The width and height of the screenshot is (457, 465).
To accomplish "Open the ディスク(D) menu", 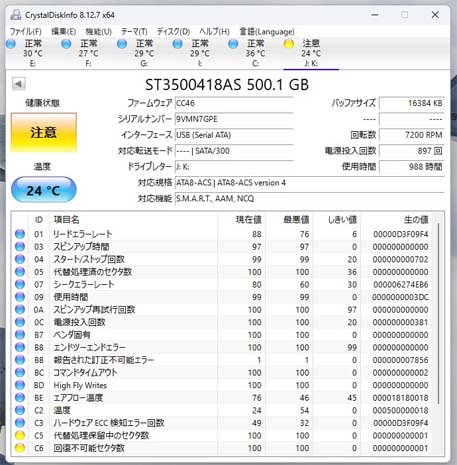I will pyautogui.click(x=173, y=32).
